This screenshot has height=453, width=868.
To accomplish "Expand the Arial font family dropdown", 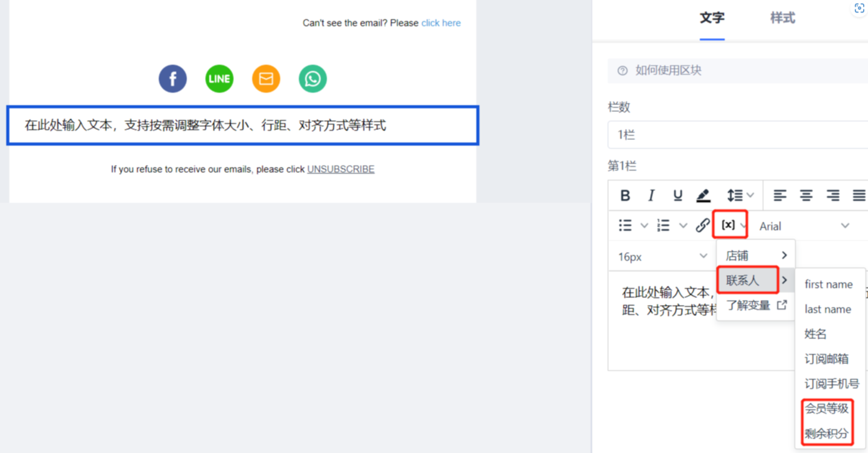I will point(804,226).
